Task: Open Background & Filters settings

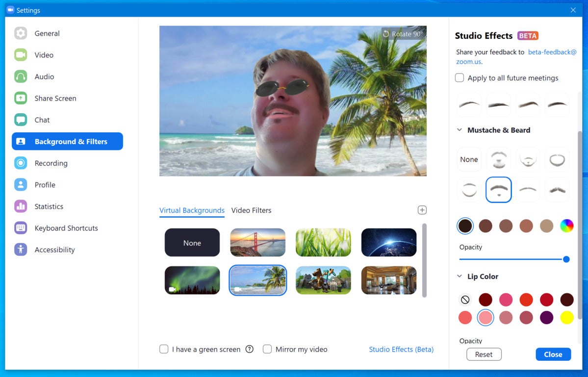Action: tap(68, 141)
